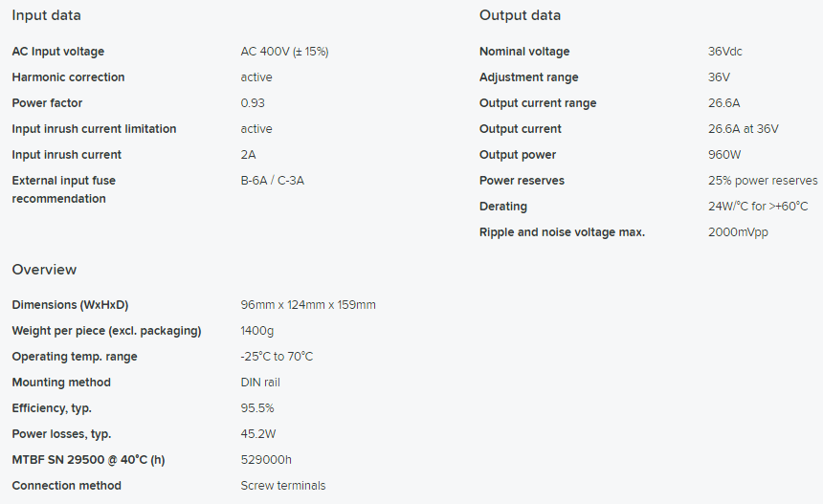
Task: Select the AC Input voltage label
Action: click(57, 52)
